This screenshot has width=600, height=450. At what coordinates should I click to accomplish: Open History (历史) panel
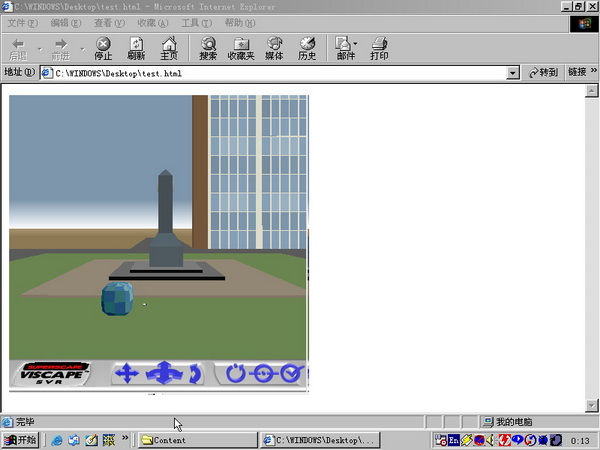307,49
